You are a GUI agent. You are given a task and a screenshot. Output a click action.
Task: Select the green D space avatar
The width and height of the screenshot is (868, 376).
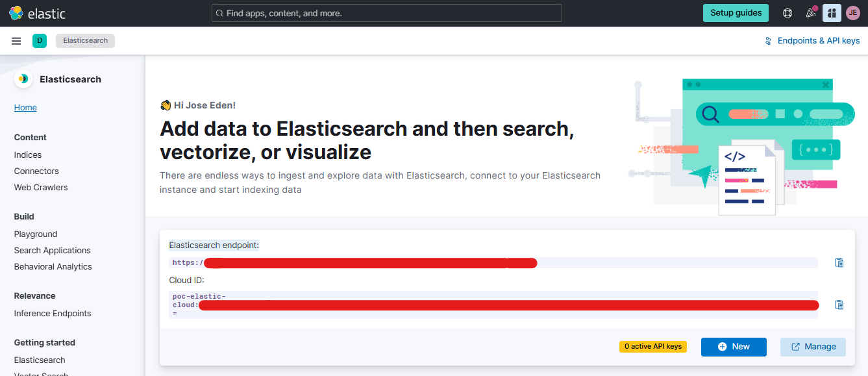click(x=40, y=41)
